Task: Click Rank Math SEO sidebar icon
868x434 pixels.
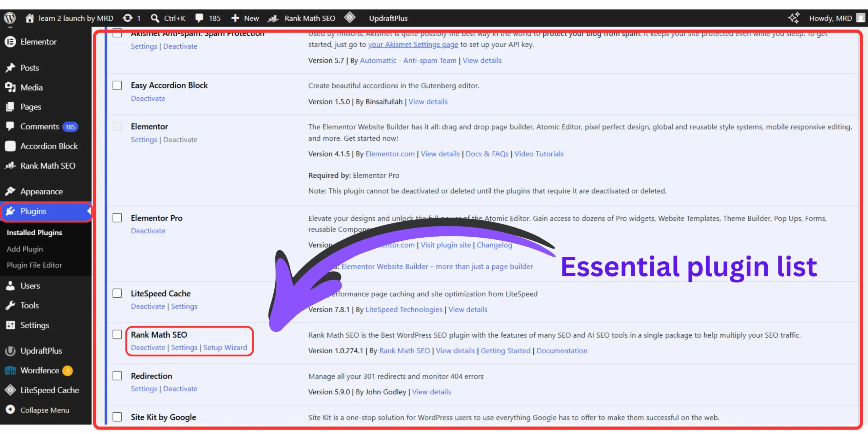Action: click(10, 166)
